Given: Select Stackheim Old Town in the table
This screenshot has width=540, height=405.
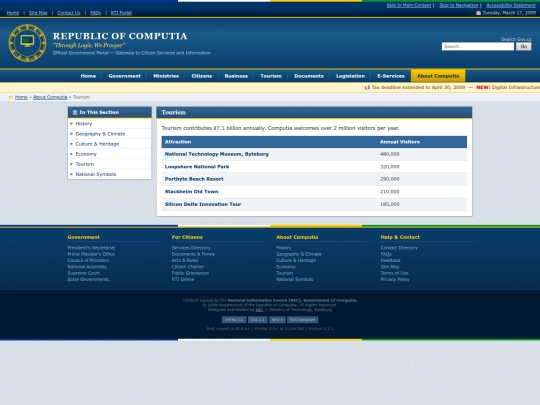Looking at the screenshot, I should [x=191, y=192].
